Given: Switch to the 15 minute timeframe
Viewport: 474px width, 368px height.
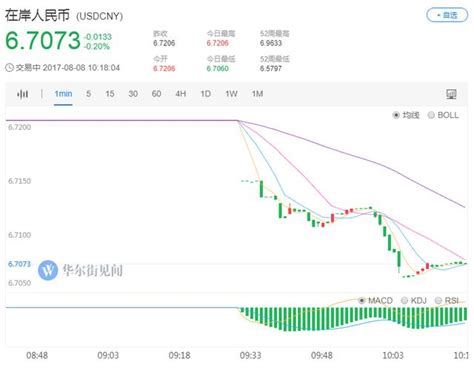Looking at the screenshot, I should (110, 94).
